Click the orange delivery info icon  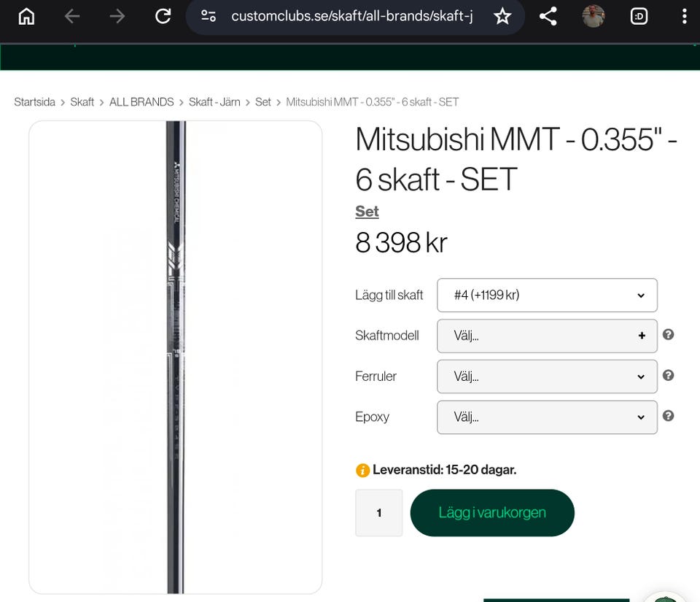pos(362,470)
